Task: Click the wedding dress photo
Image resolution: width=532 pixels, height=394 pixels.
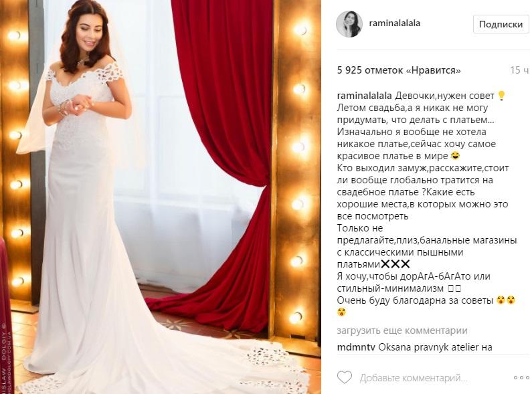Action: click(161, 197)
